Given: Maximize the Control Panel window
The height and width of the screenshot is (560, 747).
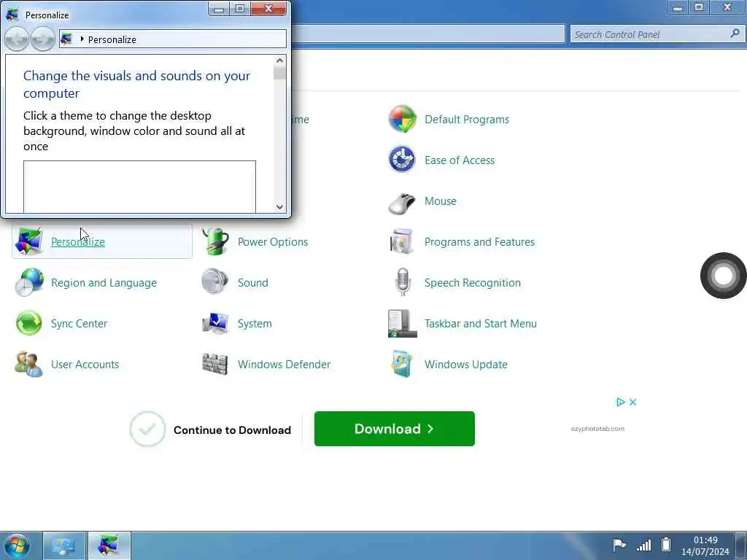Looking at the screenshot, I should pyautogui.click(x=699, y=7).
